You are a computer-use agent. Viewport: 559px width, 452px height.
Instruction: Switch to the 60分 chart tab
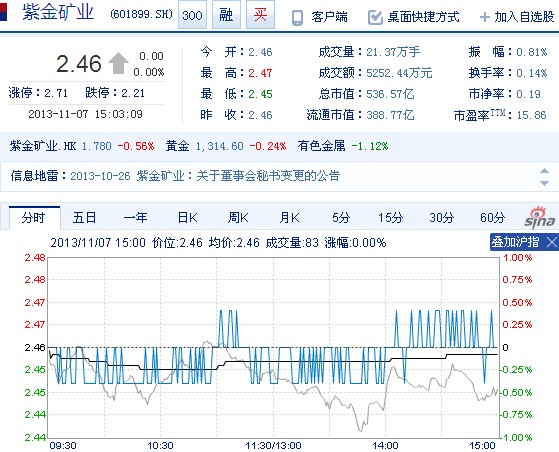coord(492,217)
